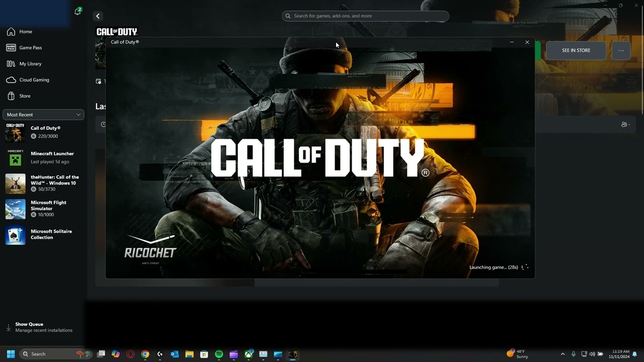Open the weather widget showing 48°F
This screenshot has width=644, height=362.
coord(518,354)
